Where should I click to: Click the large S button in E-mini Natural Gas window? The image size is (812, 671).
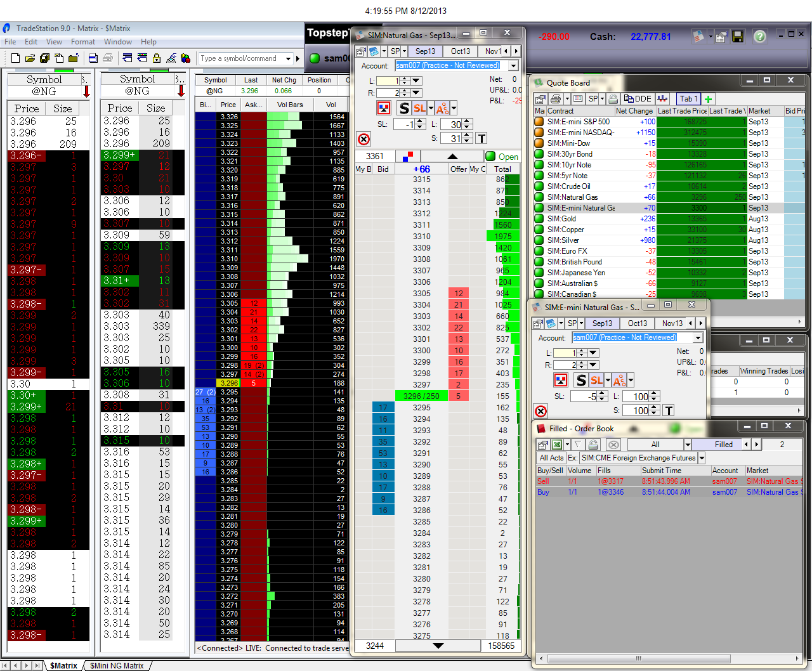580,380
